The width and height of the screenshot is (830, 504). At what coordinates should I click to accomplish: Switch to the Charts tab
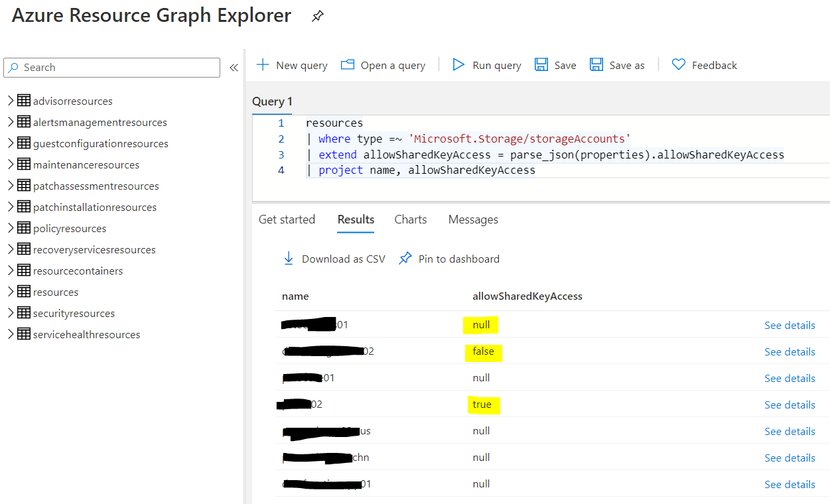pyautogui.click(x=410, y=220)
